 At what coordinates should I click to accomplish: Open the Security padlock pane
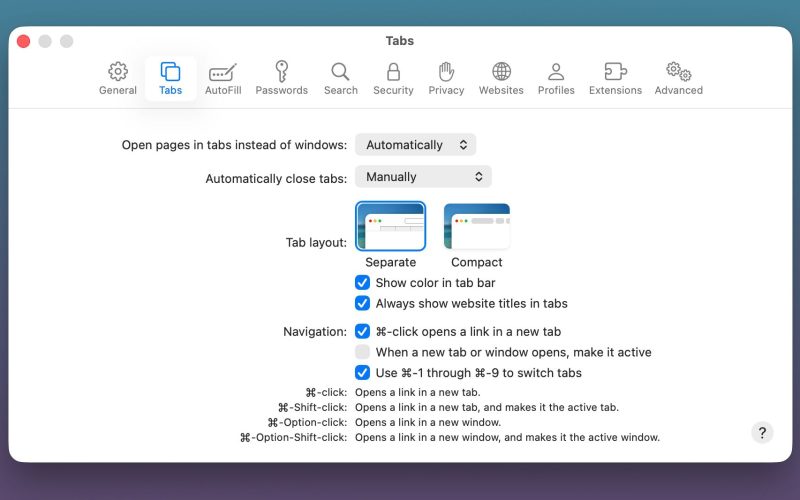click(393, 79)
